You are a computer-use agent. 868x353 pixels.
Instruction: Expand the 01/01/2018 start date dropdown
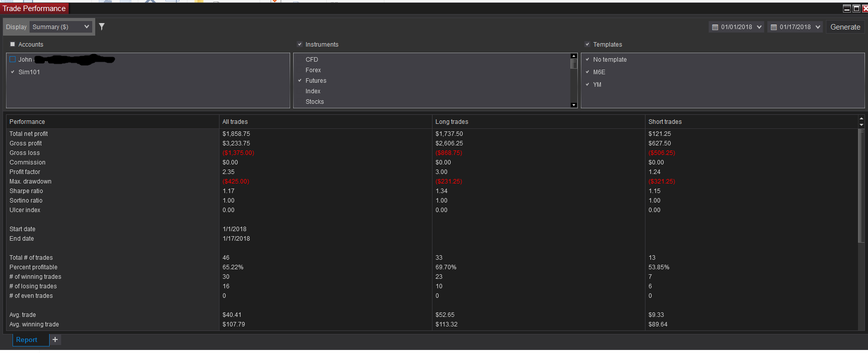[x=759, y=27]
